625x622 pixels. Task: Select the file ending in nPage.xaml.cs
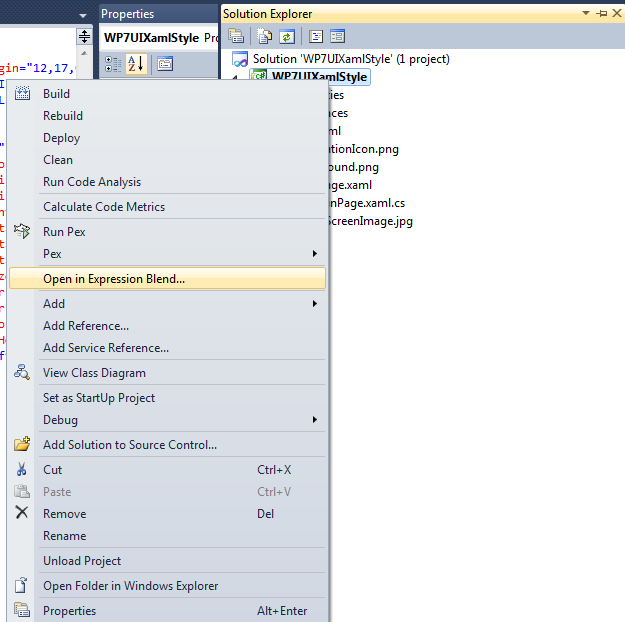[366, 203]
